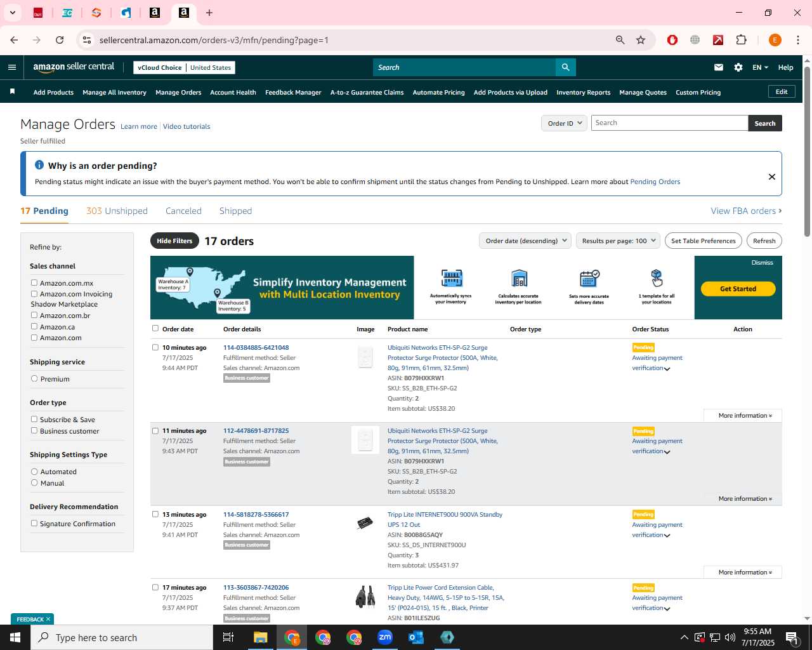812x650 pixels.
Task: Switch to the Canceled tab
Action: (x=183, y=211)
